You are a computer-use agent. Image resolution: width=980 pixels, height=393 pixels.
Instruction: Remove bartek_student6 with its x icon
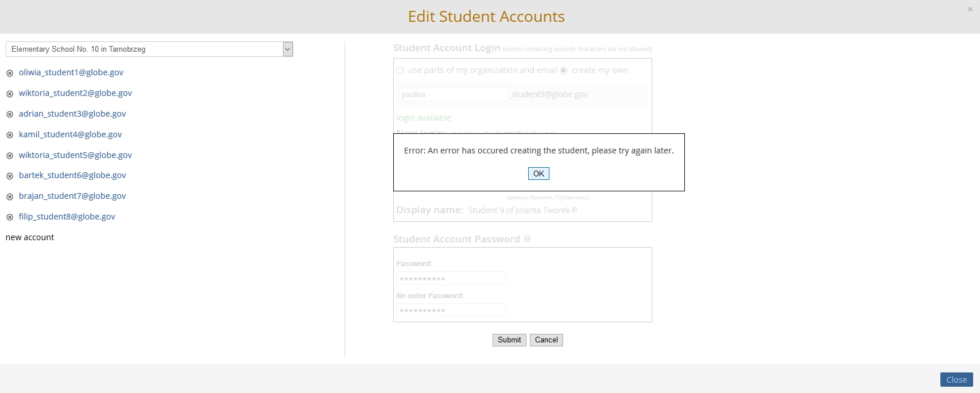click(10, 176)
